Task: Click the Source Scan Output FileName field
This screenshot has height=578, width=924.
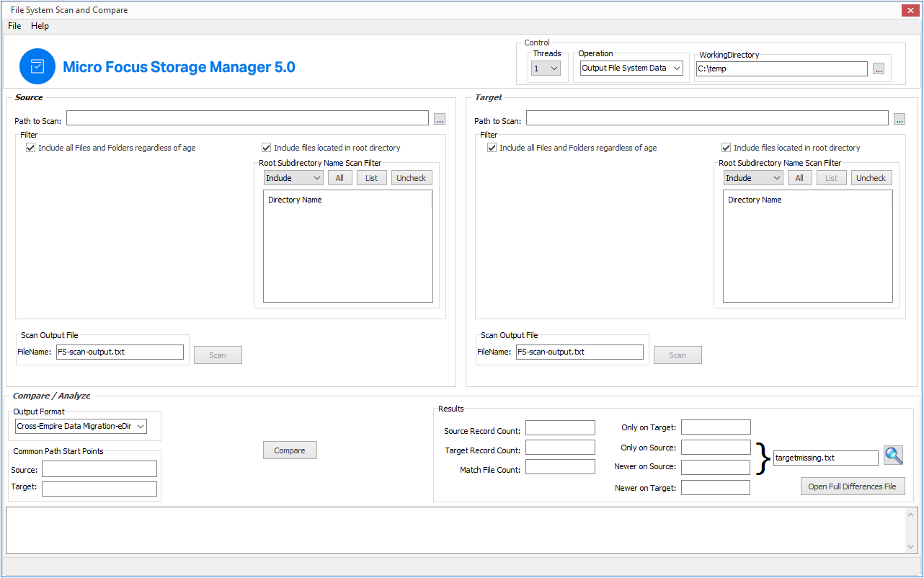Action: click(119, 352)
